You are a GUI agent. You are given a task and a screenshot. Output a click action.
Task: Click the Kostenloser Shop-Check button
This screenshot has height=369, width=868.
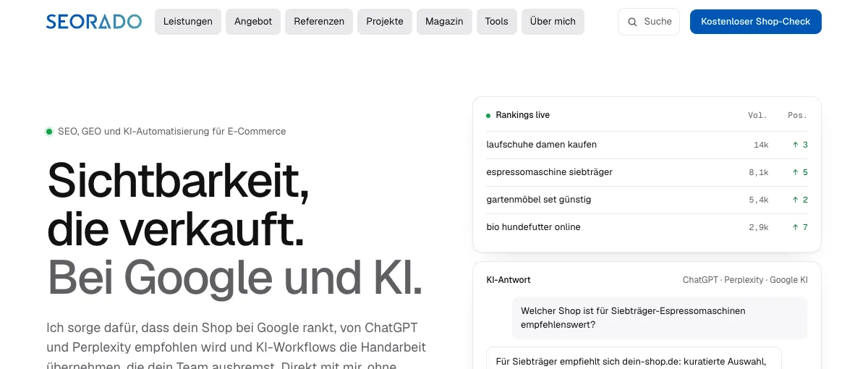[756, 22]
